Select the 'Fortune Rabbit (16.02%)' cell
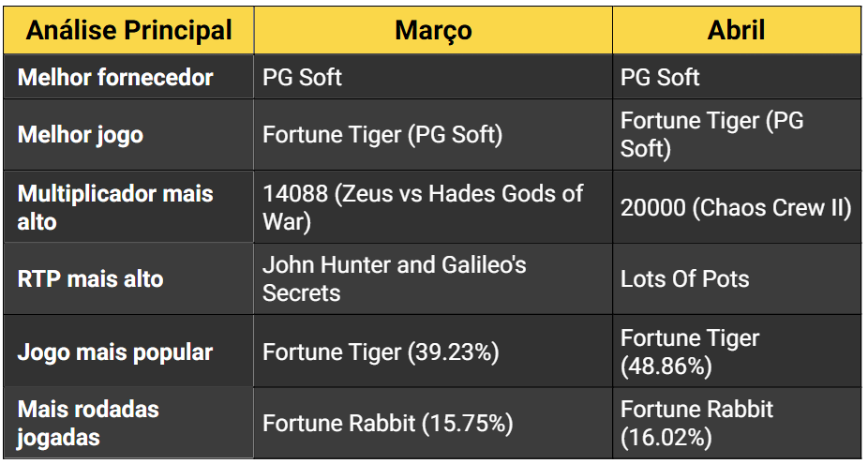 click(x=697, y=423)
